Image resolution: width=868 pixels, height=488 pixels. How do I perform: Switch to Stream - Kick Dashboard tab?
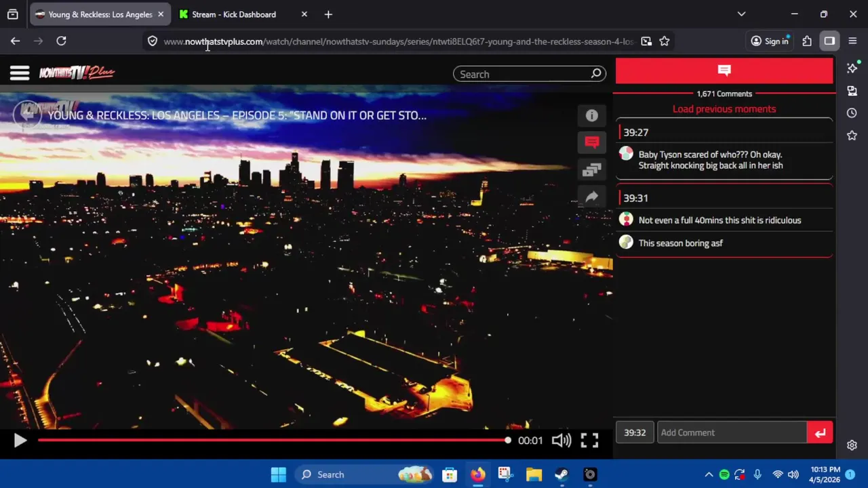point(234,14)
